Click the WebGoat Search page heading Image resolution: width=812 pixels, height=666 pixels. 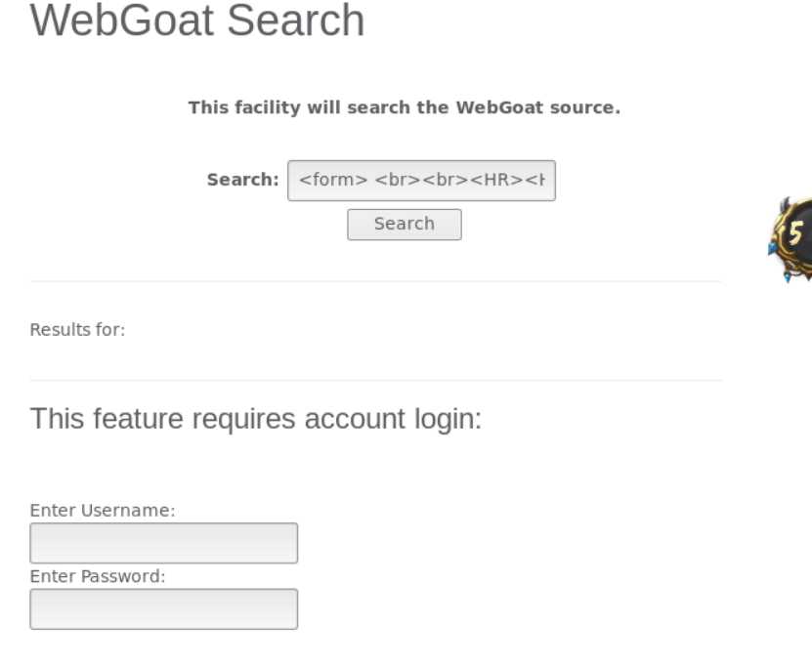(197, 21)
